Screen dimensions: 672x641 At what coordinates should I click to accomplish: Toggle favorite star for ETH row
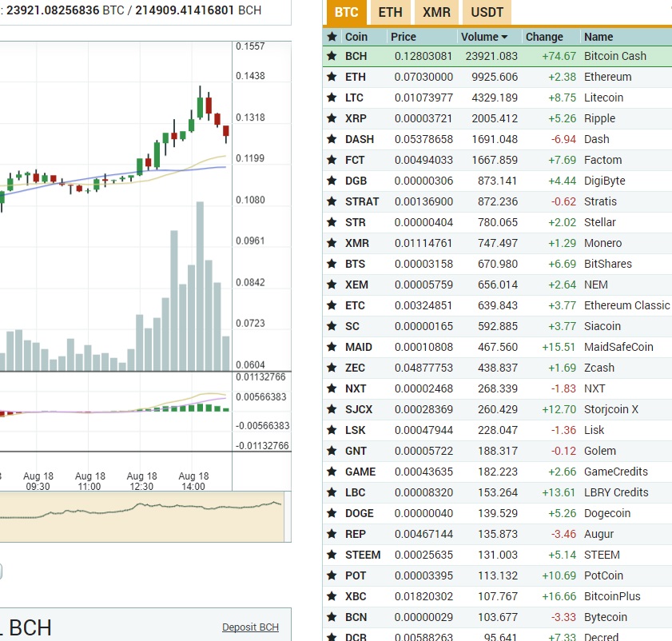click(332, 77)
